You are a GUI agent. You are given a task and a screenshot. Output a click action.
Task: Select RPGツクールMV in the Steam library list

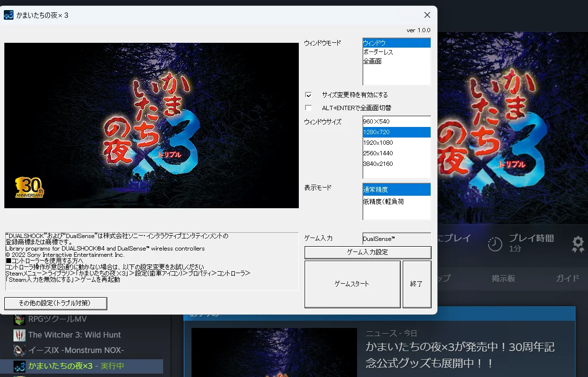tap(57, 319)
